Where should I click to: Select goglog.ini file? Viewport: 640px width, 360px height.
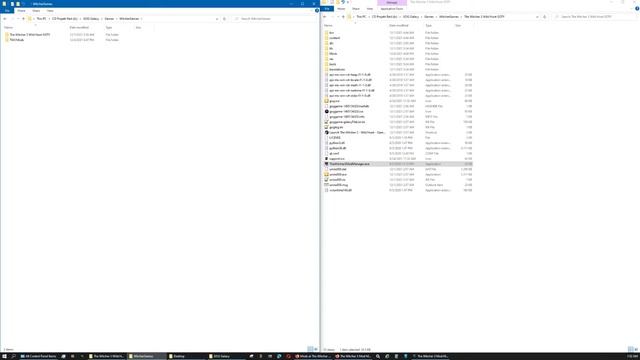click(x=336, y=127)
